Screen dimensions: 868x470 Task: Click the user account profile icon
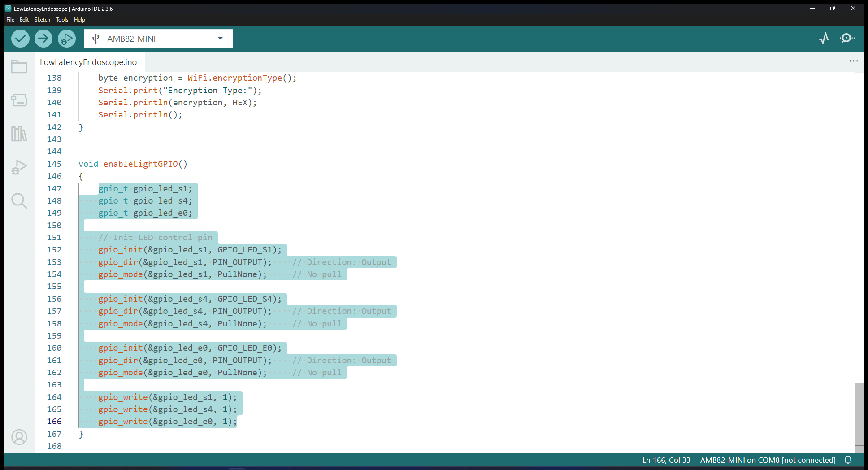pyautogui.click(x=19, y=437)
